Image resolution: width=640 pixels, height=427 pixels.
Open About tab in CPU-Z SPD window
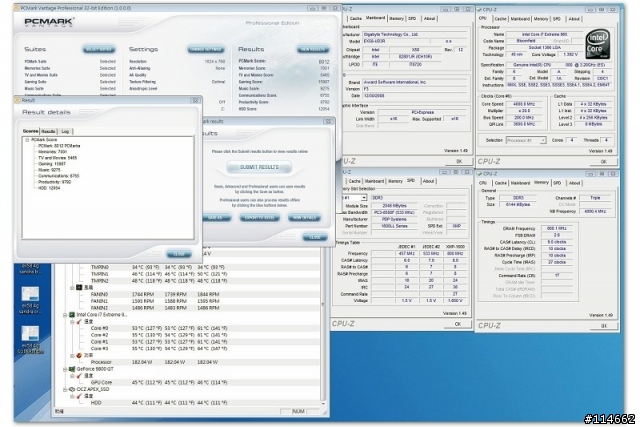(429, 181)
